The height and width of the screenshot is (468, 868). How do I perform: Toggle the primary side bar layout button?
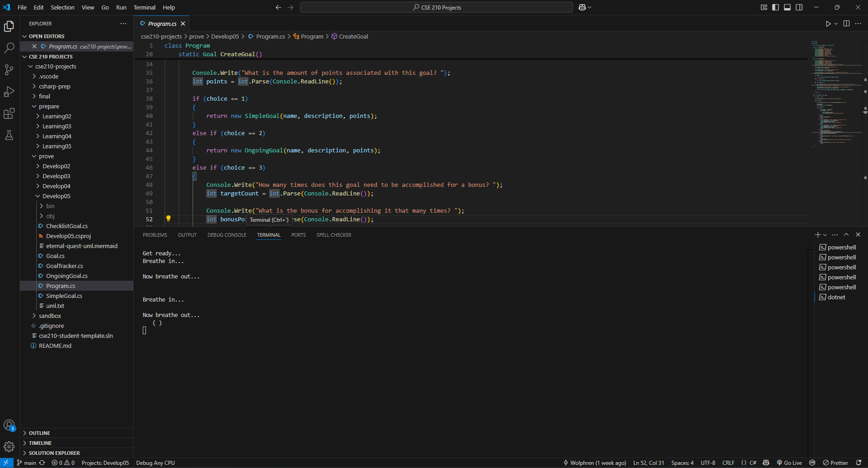[776, 7]
